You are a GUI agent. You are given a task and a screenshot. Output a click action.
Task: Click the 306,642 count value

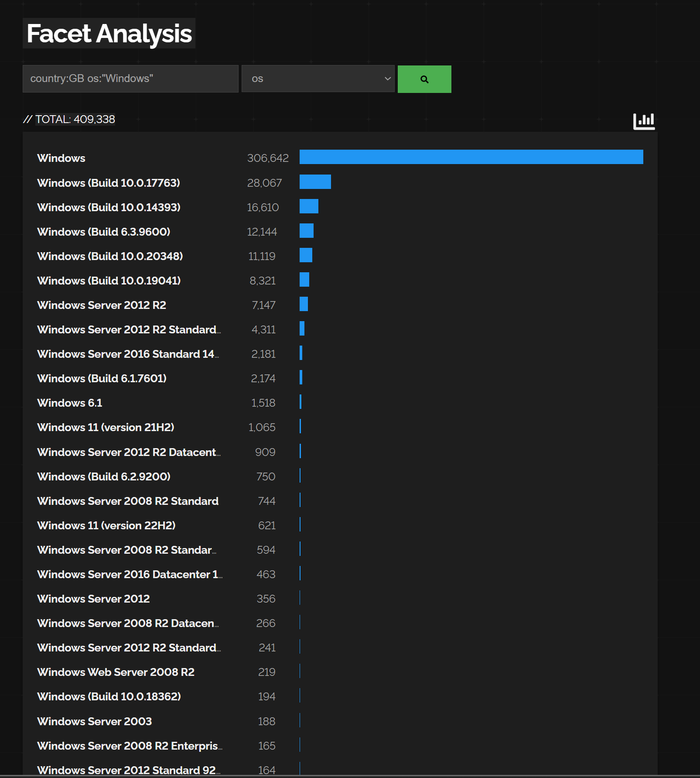click(268, 158)
